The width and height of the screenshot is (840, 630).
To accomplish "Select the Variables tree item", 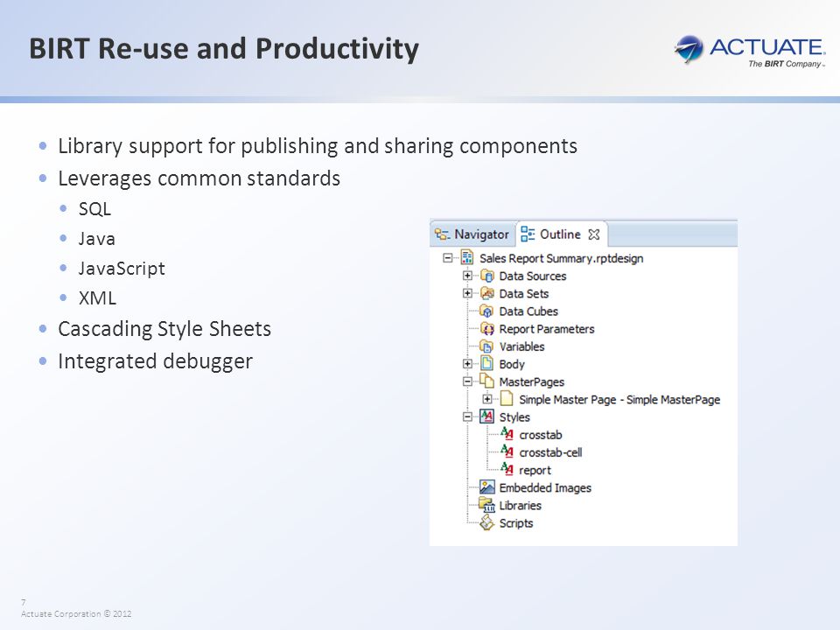I will coord(521,346).
